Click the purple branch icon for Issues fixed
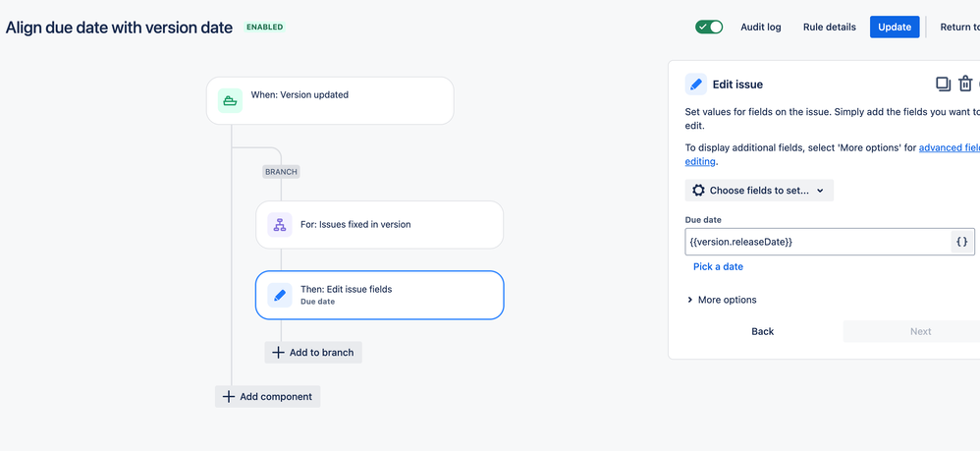Screen dimensions: 980x451 (280, 225)
